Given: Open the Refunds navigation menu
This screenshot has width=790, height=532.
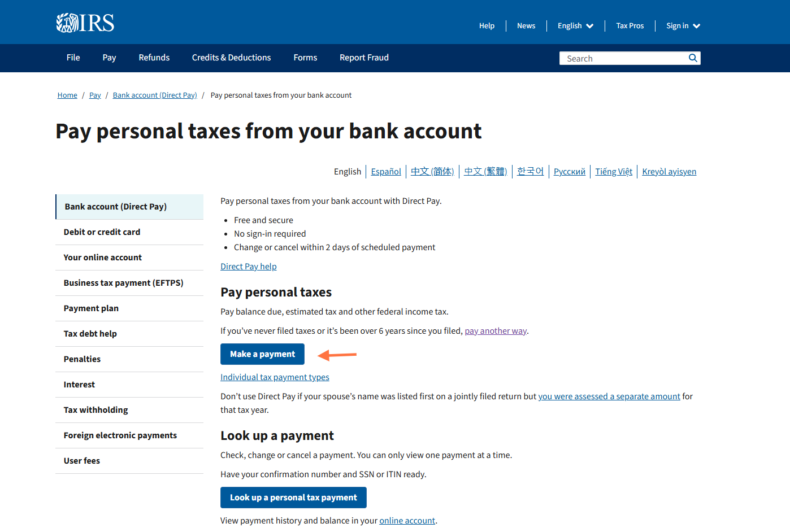Looking at the screenshot, I should click(x=154, y=58).
